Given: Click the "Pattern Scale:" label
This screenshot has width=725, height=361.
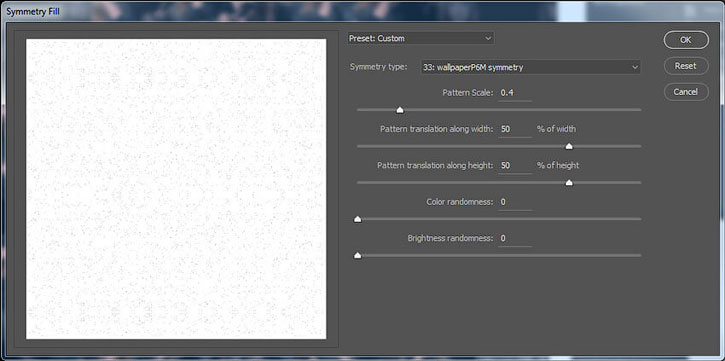Looking at the screenshot, I should [x=468, y=93].
